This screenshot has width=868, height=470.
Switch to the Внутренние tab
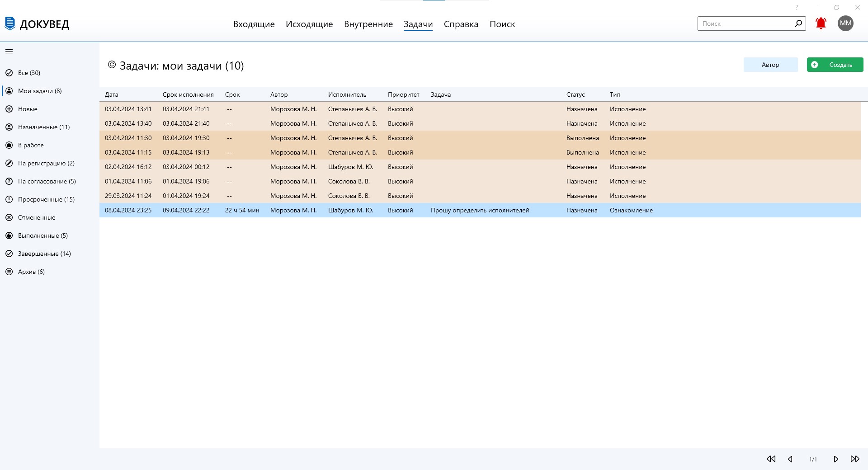pyautogui.click(x=368, y=24)
